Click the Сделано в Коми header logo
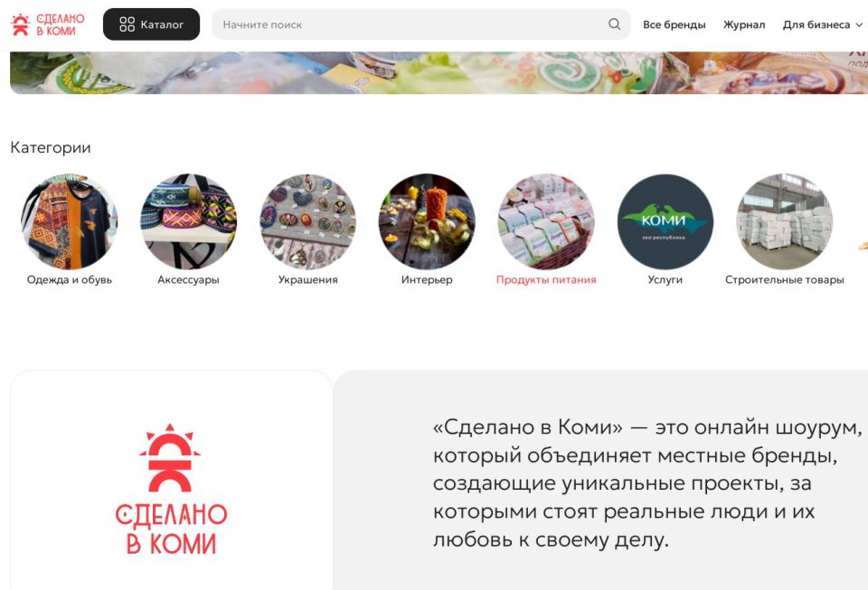The image size is (868, 590). point(48,25)
